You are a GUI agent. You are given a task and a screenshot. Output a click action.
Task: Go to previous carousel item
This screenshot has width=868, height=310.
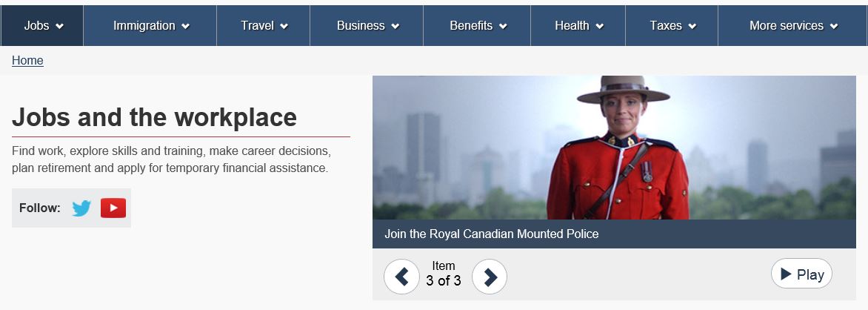401,277
